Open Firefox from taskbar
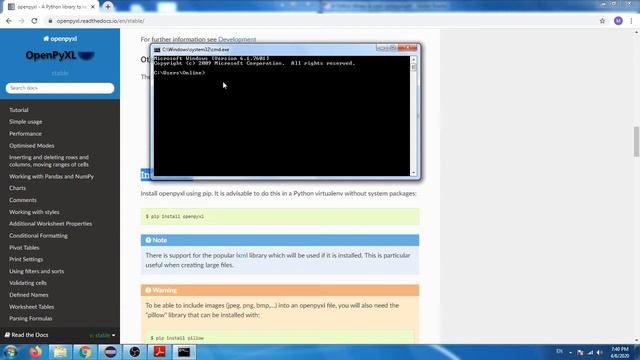The image size is (640, 360). (36, 352)
